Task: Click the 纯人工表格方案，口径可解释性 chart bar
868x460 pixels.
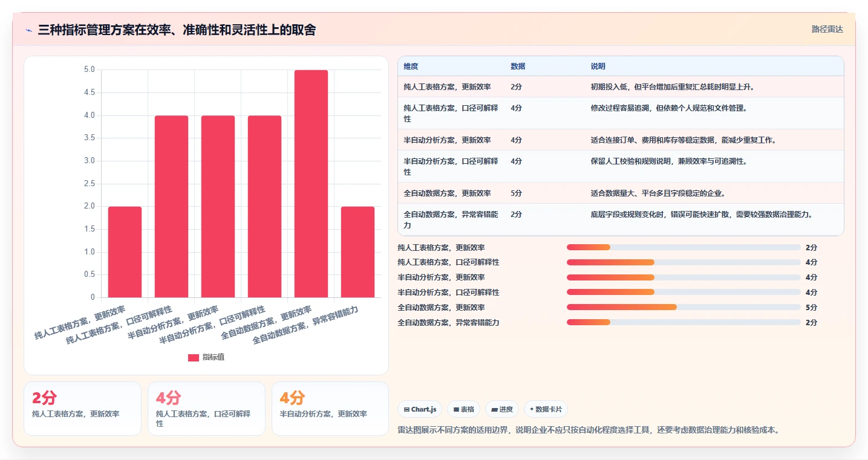Action: 171,206
